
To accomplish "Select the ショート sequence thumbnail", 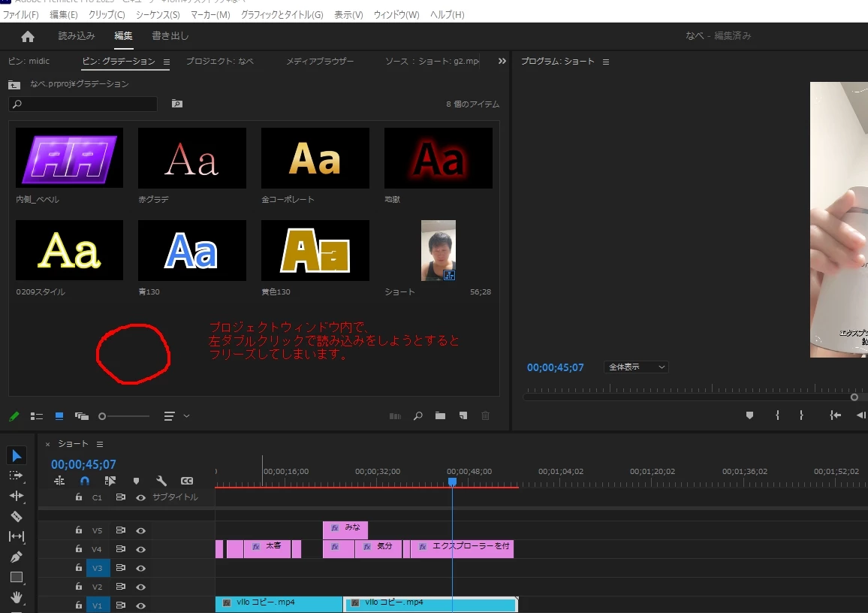I will pyautogui.click(x=439, y=250).
